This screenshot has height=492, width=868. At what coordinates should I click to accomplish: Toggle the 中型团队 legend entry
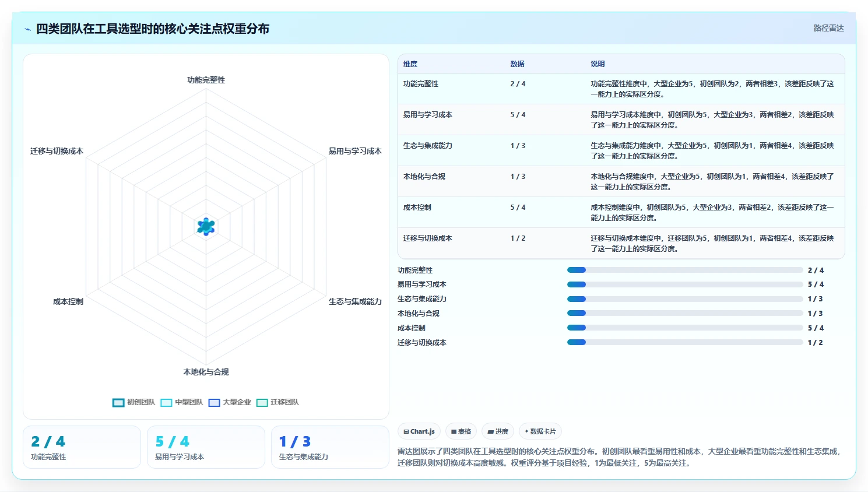point(181,402)
